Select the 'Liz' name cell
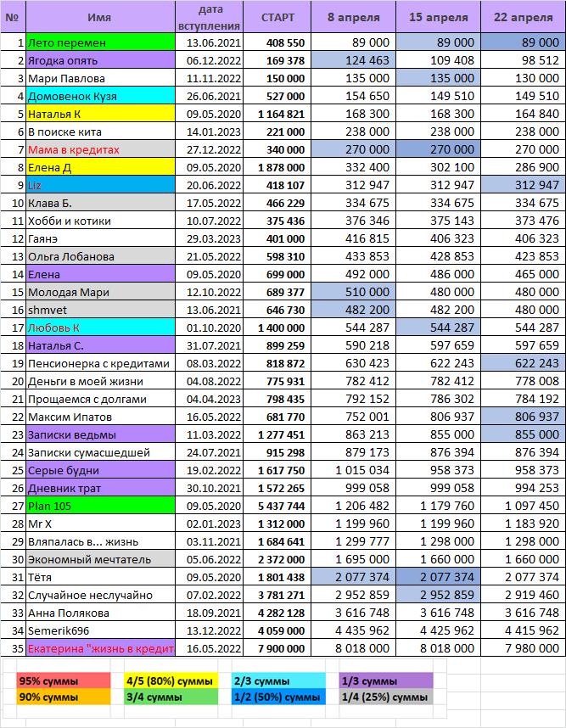Viewport: 566px width, 728px height. click(100, 185)
